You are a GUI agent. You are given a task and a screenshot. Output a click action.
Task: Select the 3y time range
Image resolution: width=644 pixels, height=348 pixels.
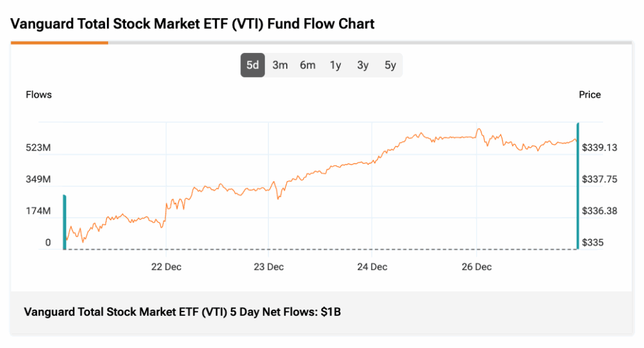click(363, 65)
